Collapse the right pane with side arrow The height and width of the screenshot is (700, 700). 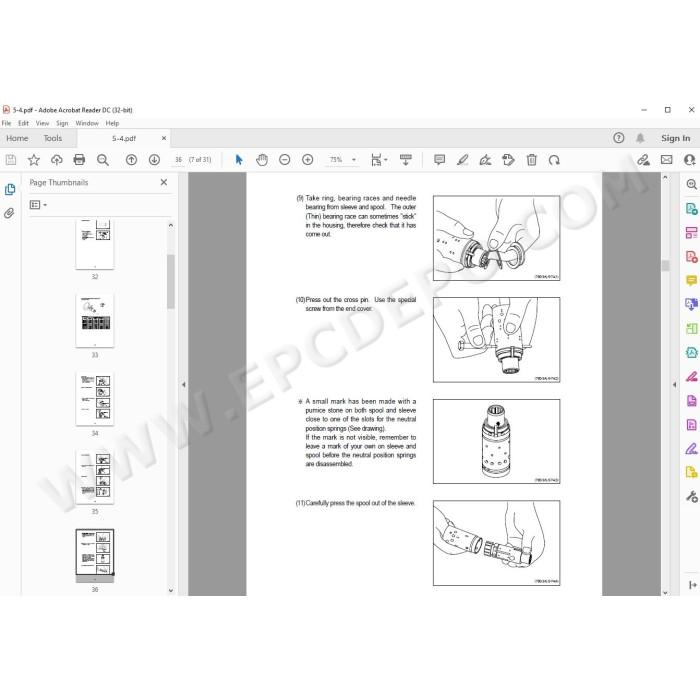[674, 384]
